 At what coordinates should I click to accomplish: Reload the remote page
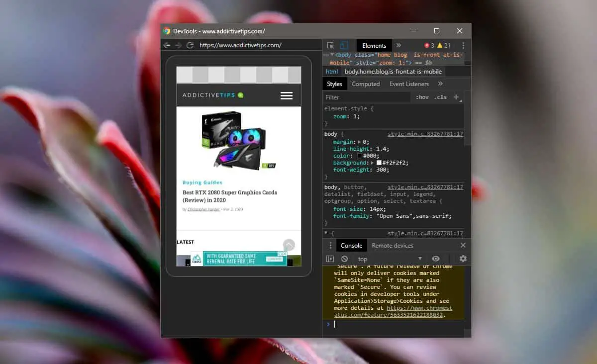click(190, 45)
